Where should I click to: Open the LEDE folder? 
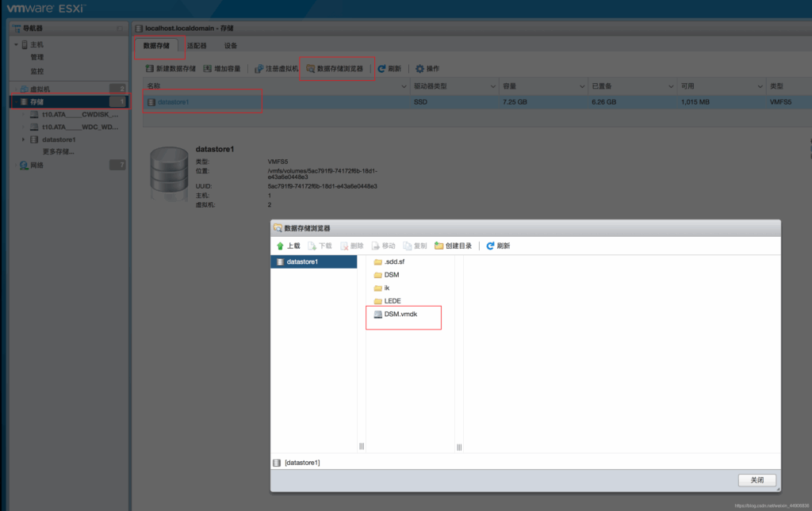(392, 301)
